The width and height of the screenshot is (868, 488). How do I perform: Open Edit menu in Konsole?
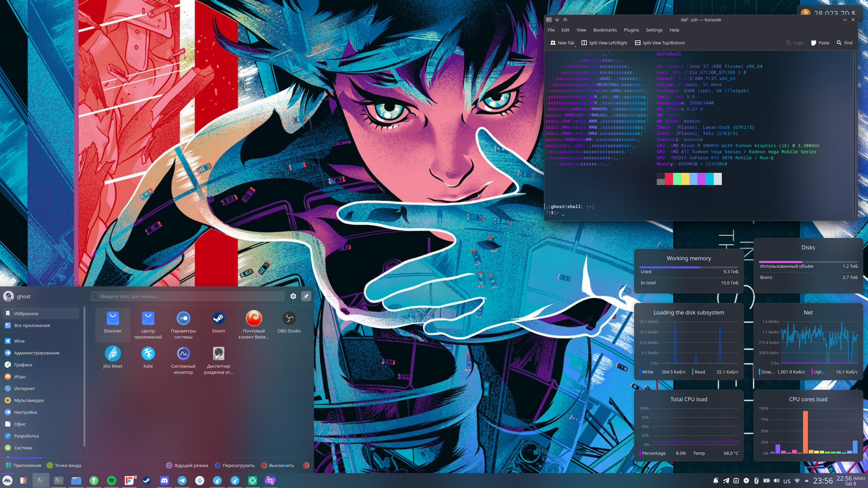(x=566, y=30)
